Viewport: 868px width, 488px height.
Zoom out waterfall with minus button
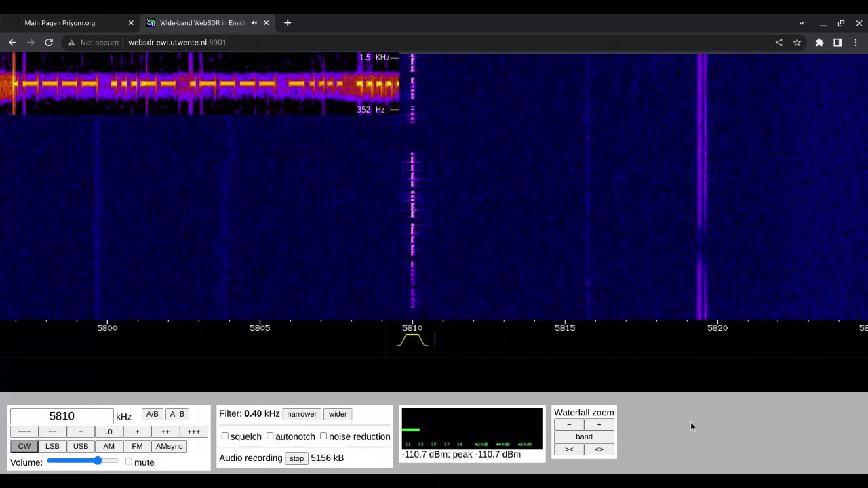[x=569, y=424]
